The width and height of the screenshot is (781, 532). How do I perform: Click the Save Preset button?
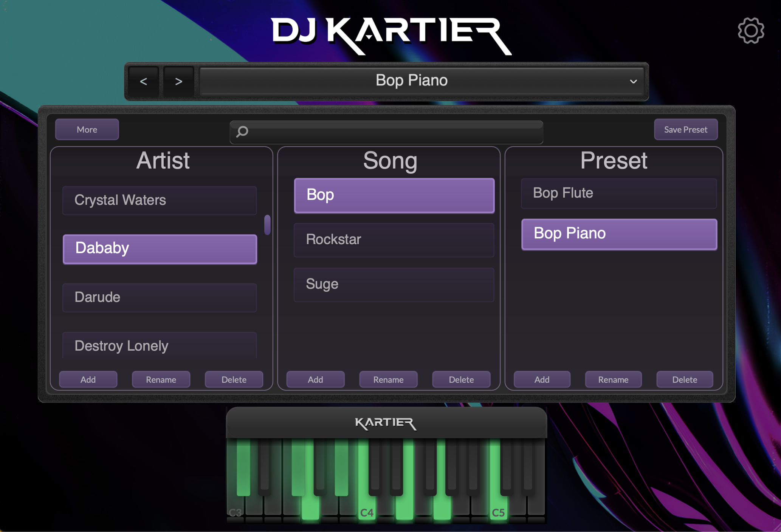tap(685, 130)
